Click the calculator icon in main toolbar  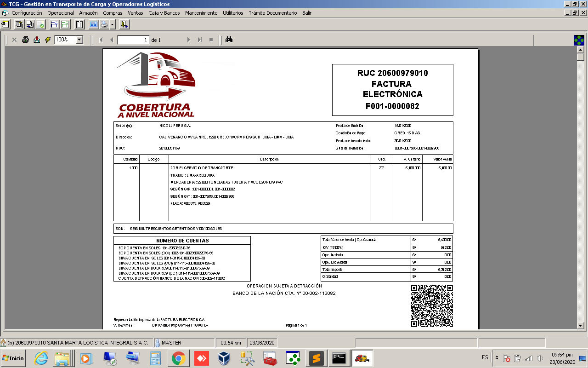[93, 24]
